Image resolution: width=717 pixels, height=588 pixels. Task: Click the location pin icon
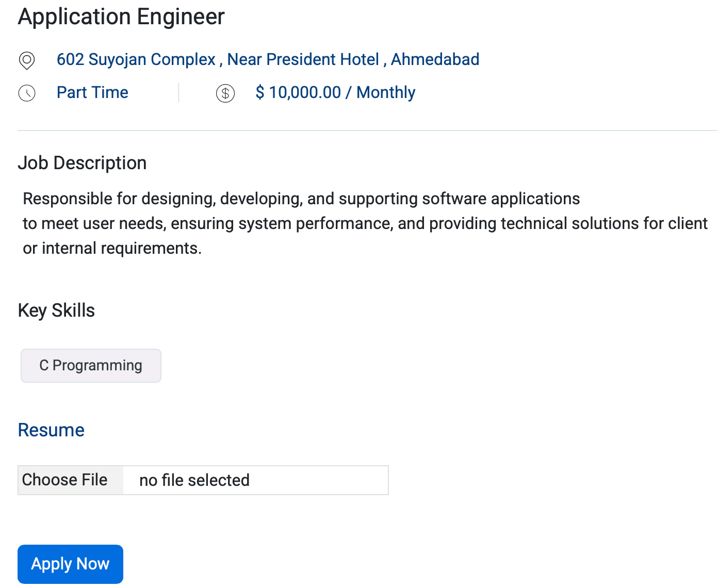27,60
